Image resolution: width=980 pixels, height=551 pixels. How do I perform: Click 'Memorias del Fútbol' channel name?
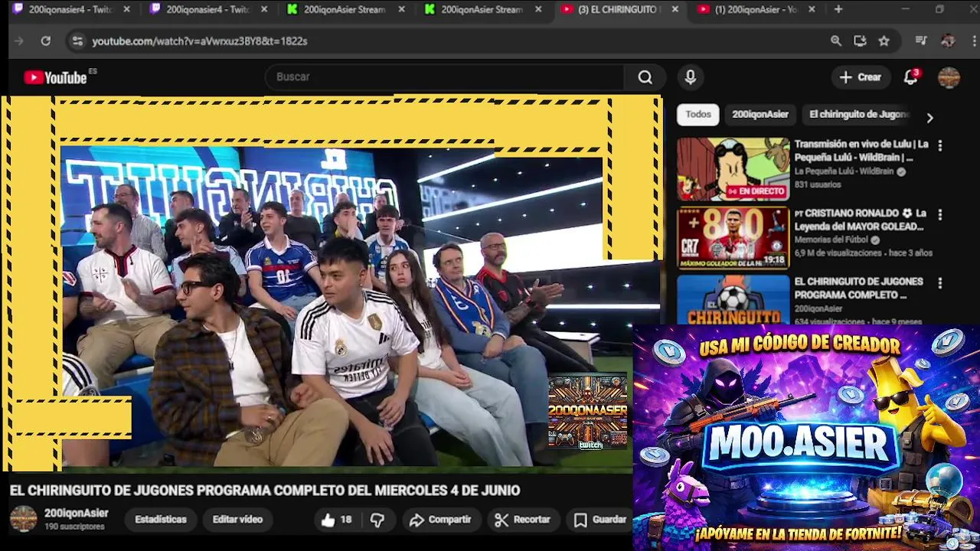(832, 240)
